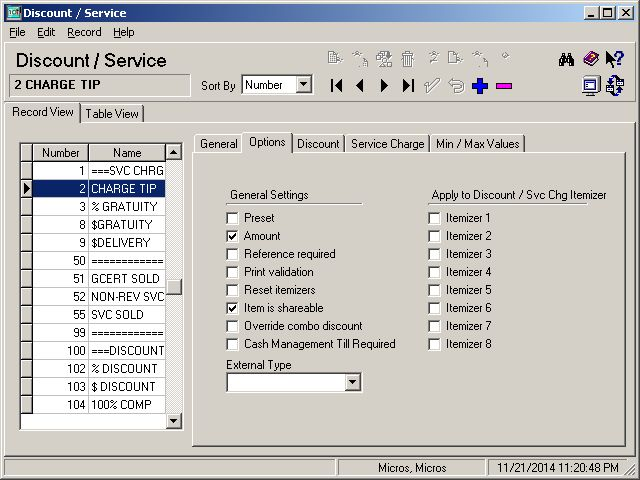Open the Min / Max Values tab

tap(477, 144)
